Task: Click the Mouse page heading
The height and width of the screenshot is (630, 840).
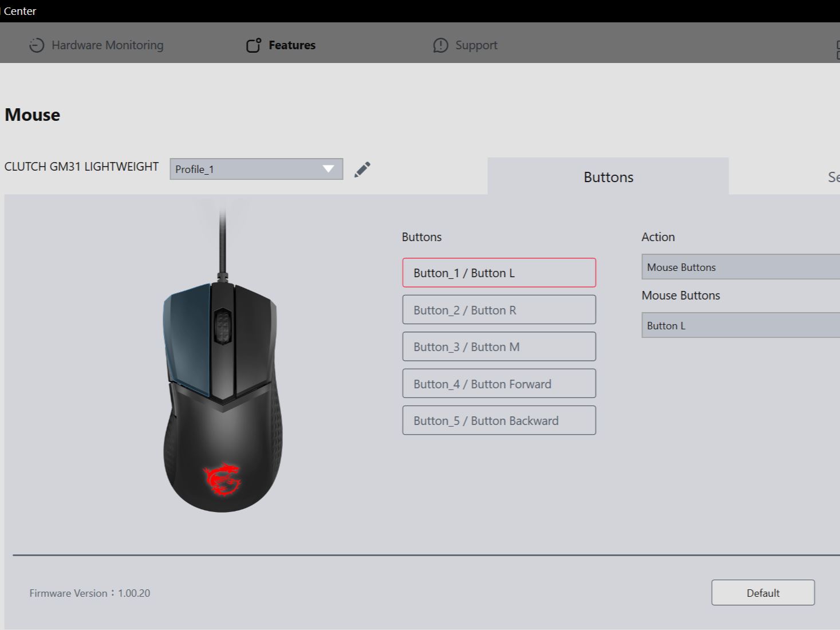Action: tap(33, 115)
